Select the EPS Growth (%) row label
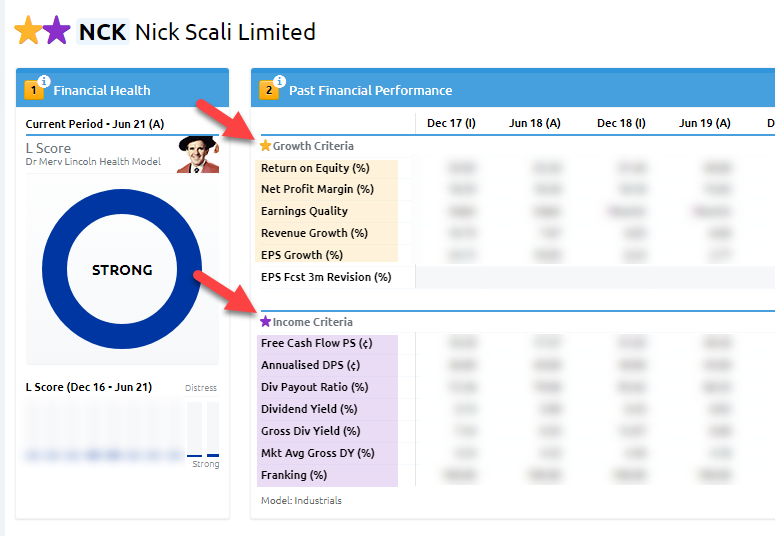 pos(301,255)
